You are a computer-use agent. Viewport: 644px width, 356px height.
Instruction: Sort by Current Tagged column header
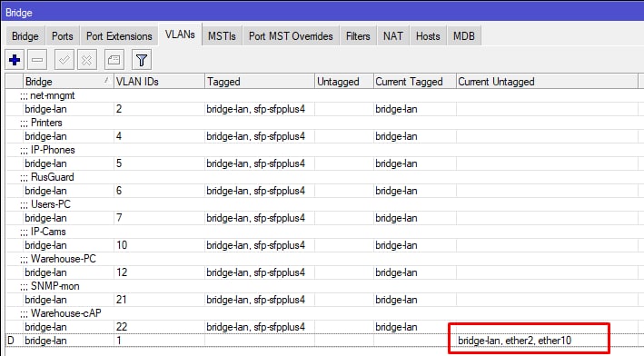(x=415, y=82)
